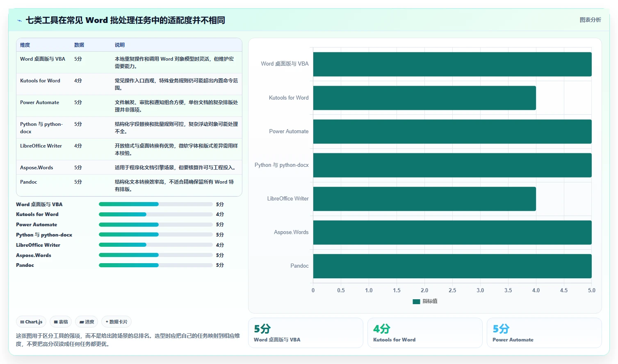Image resolution: width=618 pixels, height=364 pixels.
Task: Click the 维度 table column header
Action: point(25,45)
